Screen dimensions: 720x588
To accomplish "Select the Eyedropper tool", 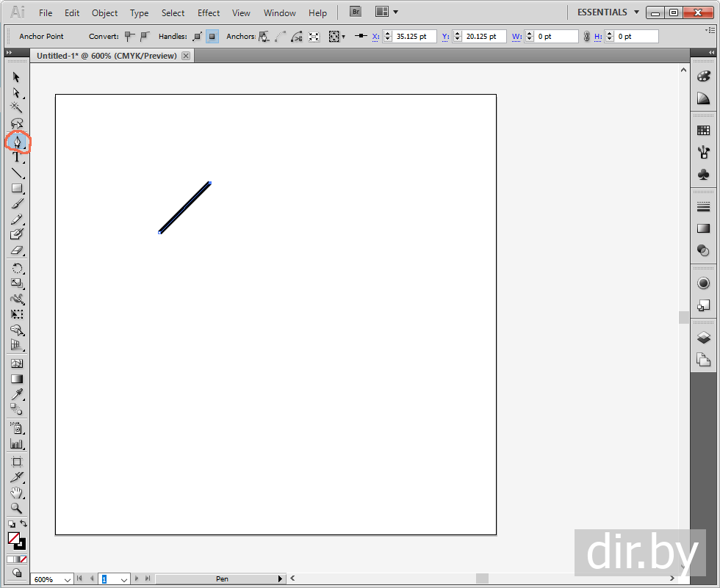I will tap(17, 395).
